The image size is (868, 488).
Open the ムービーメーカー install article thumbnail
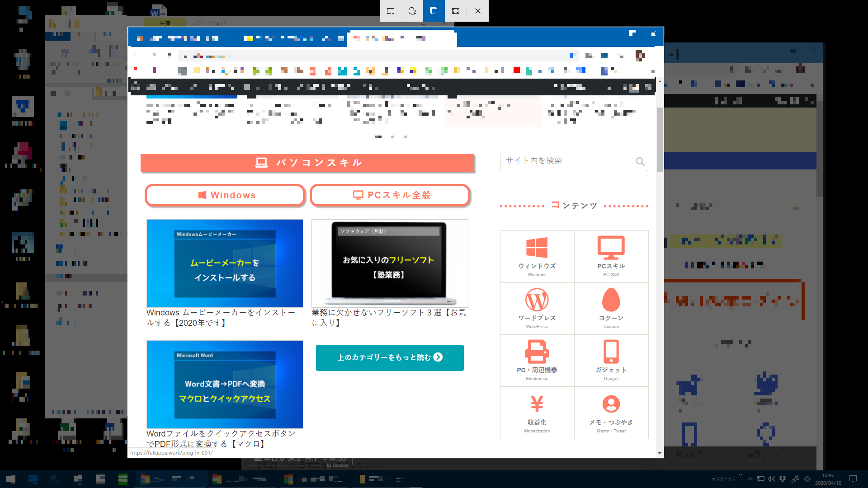pyautogui.click(x=225, y=263)
